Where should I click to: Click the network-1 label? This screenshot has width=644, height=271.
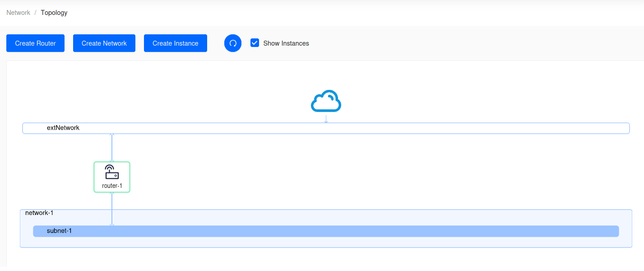[40, 213]
